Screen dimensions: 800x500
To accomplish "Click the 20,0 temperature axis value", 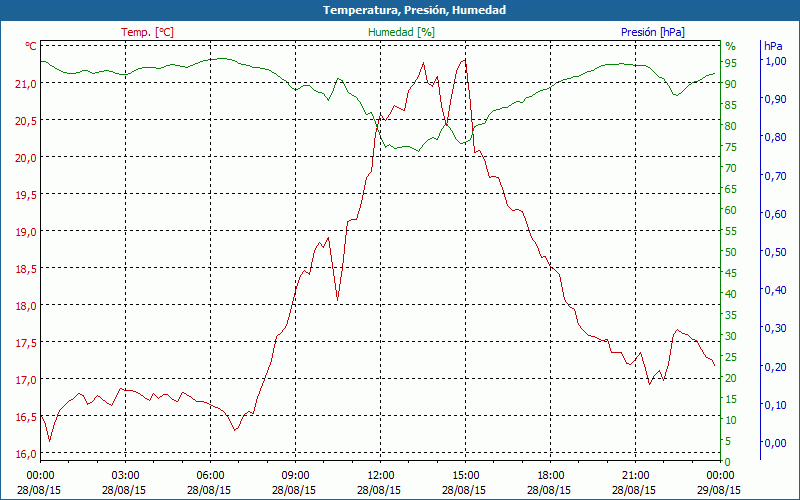I will [x=26, y=158].
